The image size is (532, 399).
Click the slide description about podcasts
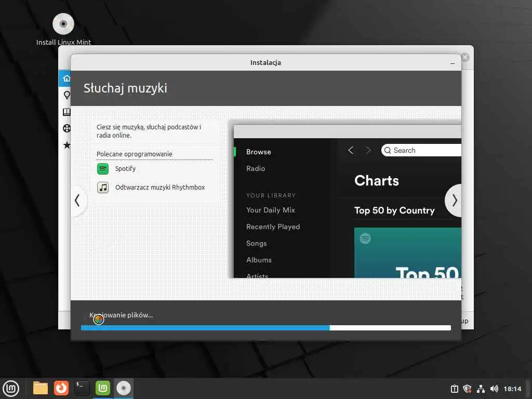click(x=149, y=131)
